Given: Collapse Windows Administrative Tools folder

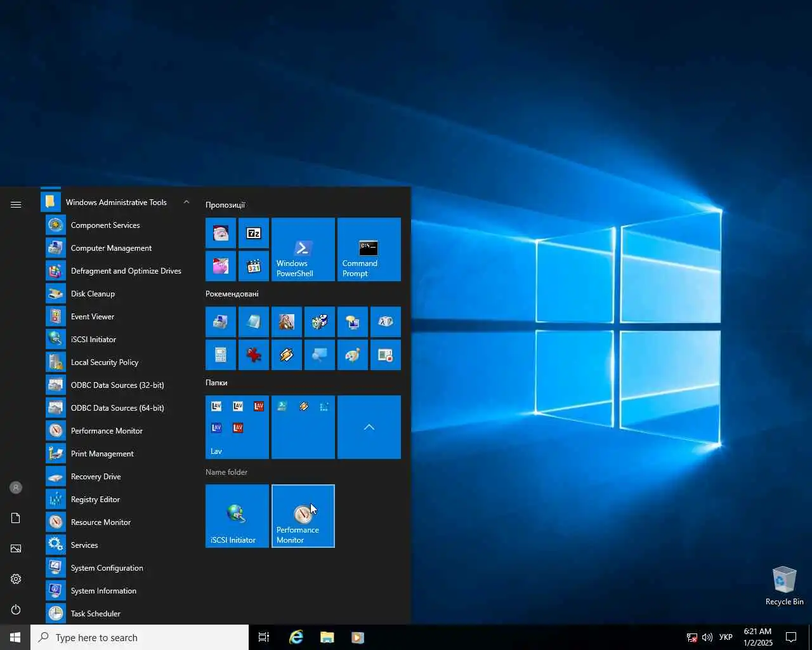Looking at the screenshot, I should (117, 202).
